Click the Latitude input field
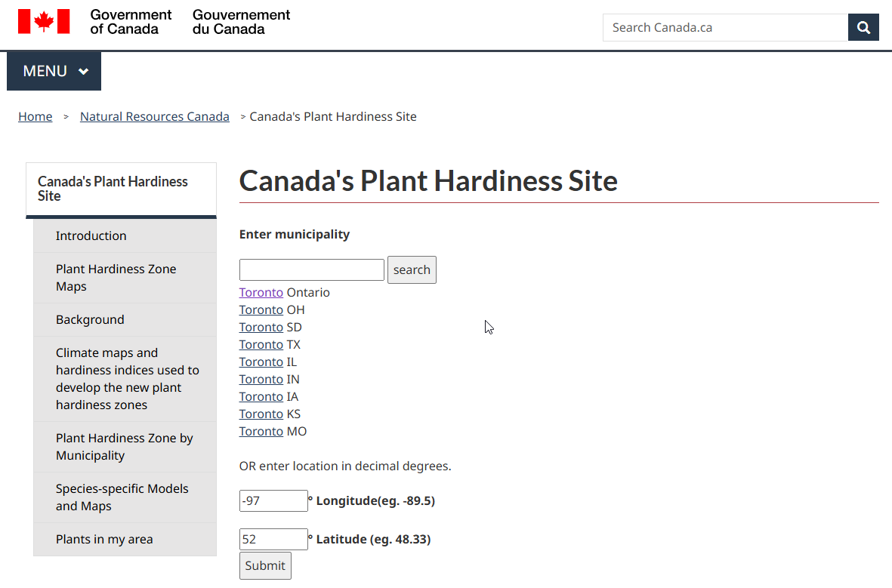 (273, 539)
